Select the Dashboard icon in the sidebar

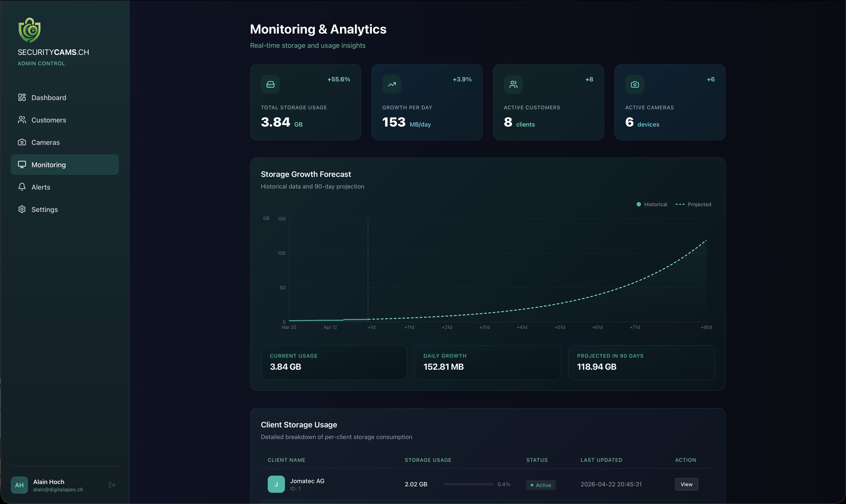tap(22, 97)
